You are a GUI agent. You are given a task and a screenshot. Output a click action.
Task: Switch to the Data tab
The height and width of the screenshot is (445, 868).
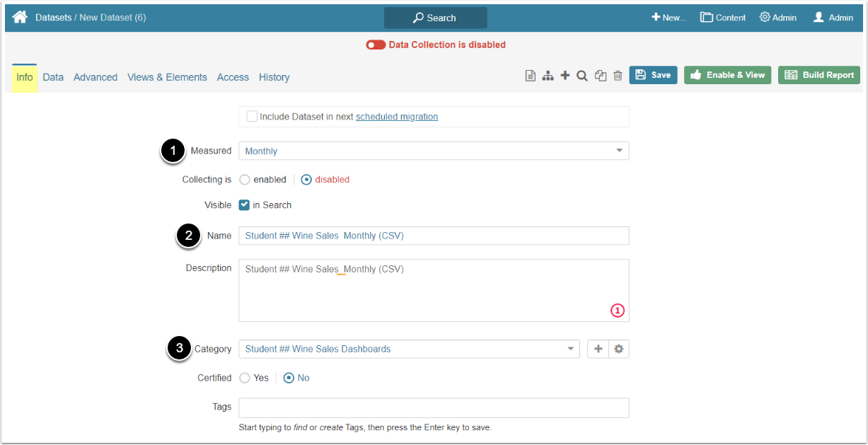[53, 77]
